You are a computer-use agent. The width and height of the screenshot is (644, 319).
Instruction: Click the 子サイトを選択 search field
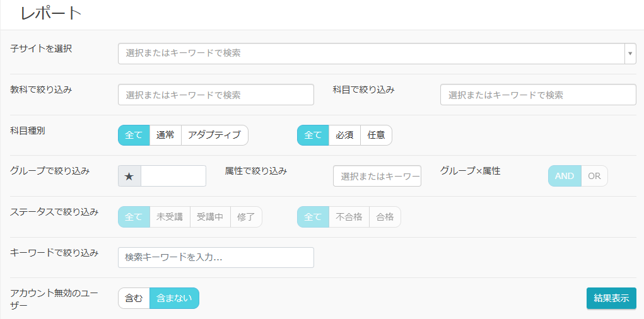pyautogui.click(x=371, y=54)
